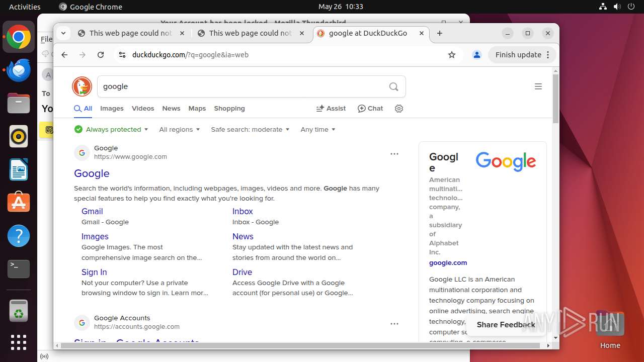
Task: Click Google logo in knowledge panel
Action: coord(506,162)
